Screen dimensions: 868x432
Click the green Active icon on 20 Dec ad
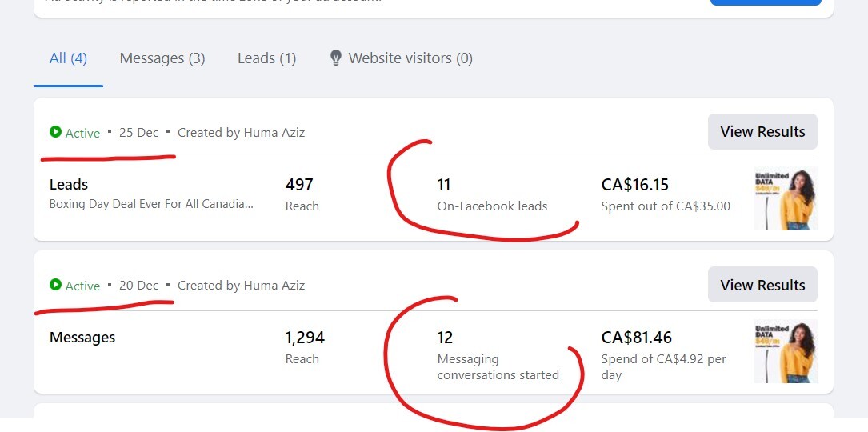55,285
